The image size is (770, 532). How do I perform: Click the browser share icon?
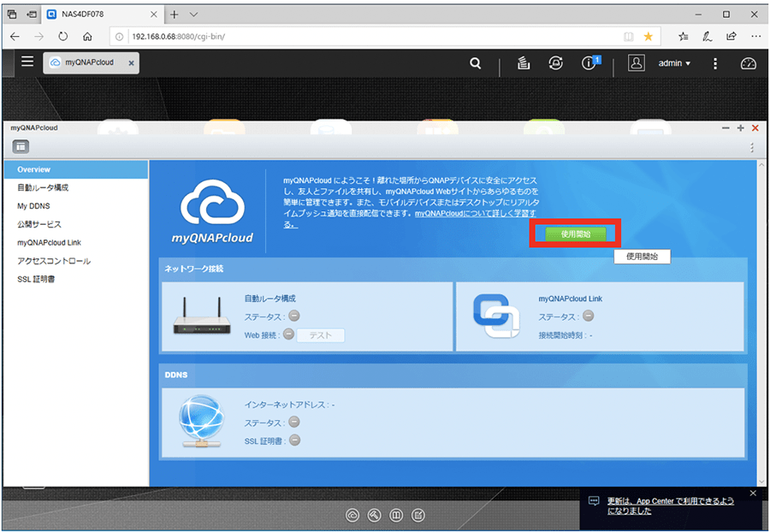[x=731, y=37]
